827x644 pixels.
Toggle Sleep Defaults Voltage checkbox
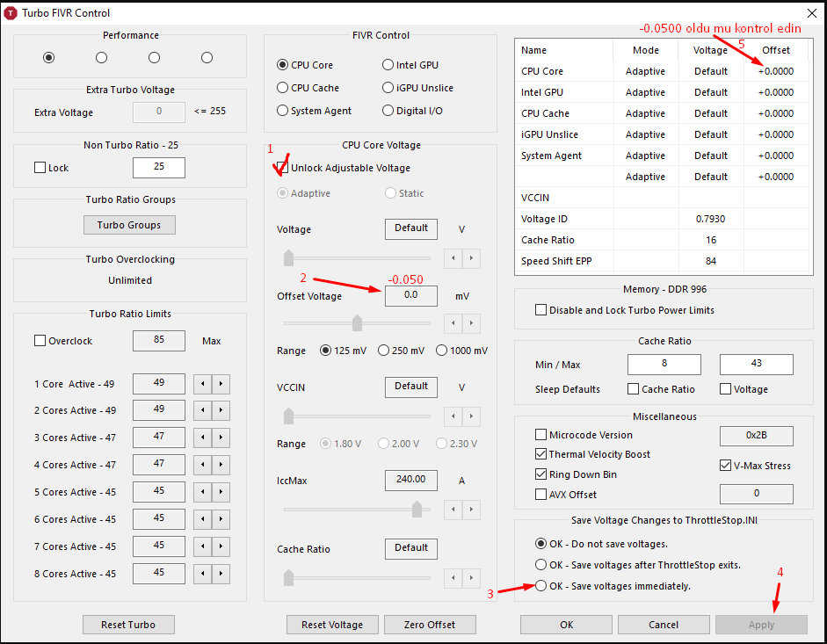[x=725, y=389]
